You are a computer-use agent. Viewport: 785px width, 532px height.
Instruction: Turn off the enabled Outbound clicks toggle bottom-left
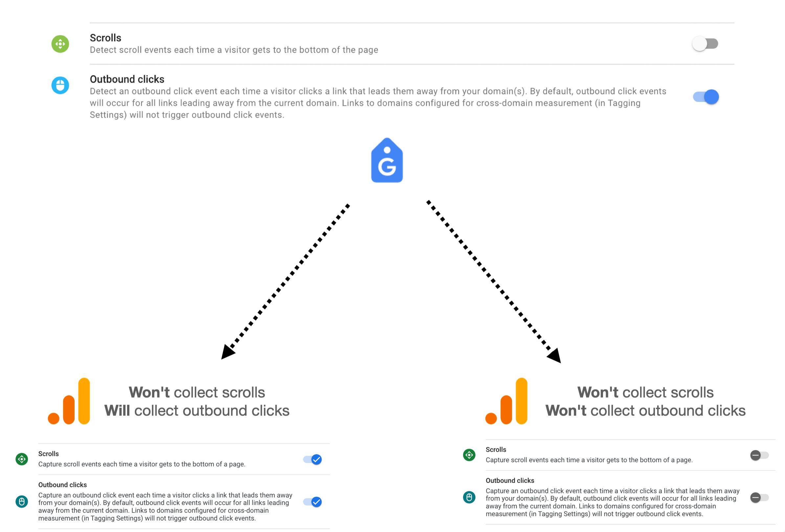312,502
